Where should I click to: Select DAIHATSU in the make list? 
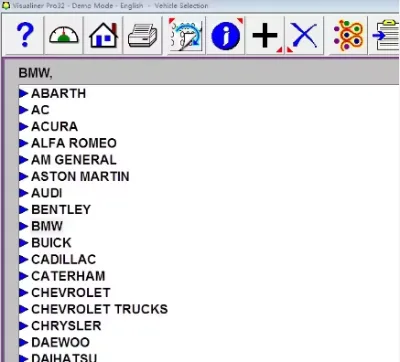64,358
